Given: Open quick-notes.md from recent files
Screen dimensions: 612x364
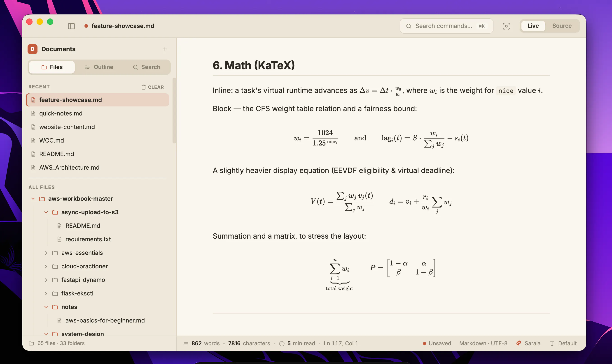Looking at the screenshot, I should (98, 114).
